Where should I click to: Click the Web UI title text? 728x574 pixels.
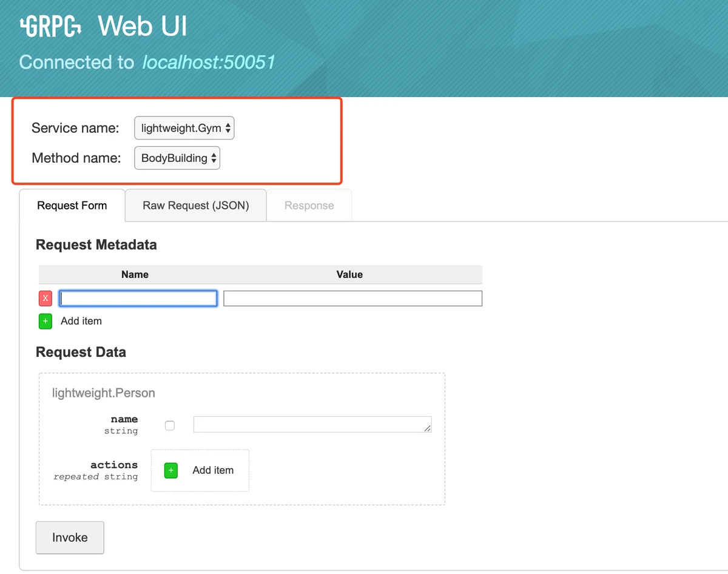point(143,26)
